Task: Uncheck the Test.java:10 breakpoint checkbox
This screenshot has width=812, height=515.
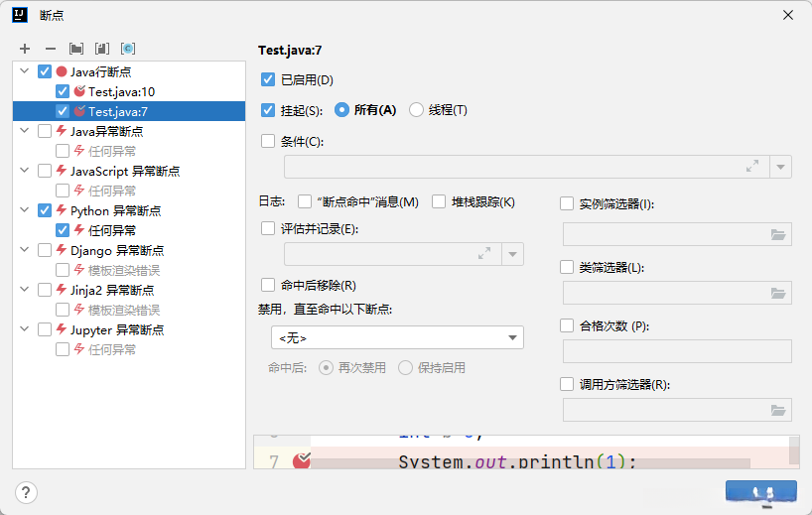Action: [63, 91]
